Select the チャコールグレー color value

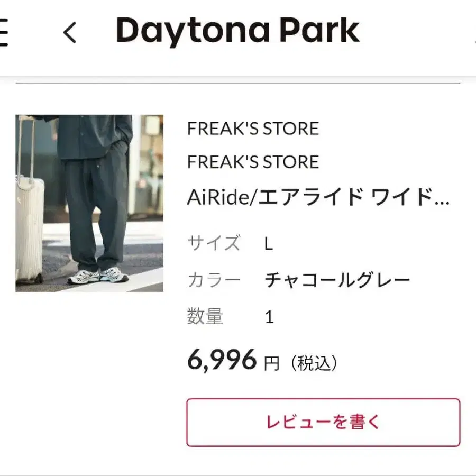[x=337, y=280]
